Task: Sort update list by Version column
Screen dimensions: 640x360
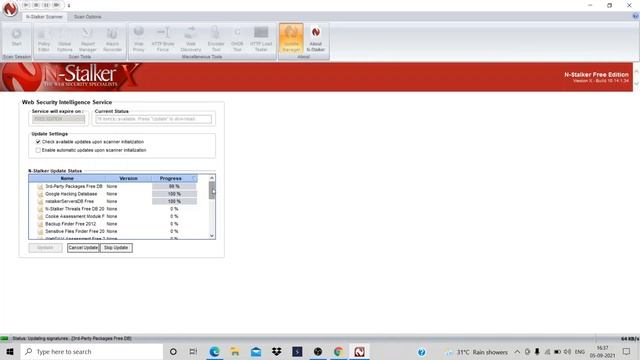Action: 129,178
